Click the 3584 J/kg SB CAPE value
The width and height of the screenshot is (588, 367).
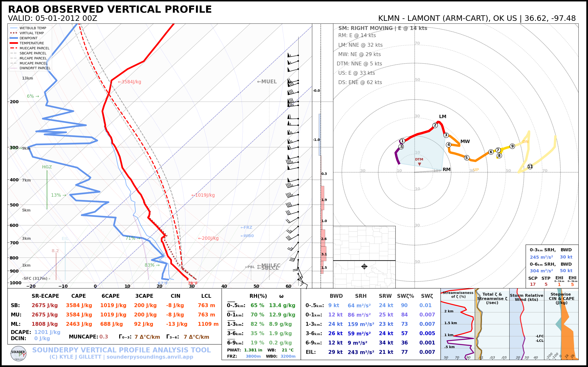tap(79, 305)
